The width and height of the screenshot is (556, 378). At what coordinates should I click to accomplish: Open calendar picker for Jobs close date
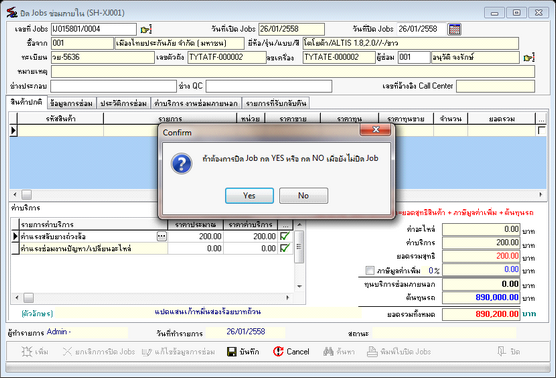[455, 29]
